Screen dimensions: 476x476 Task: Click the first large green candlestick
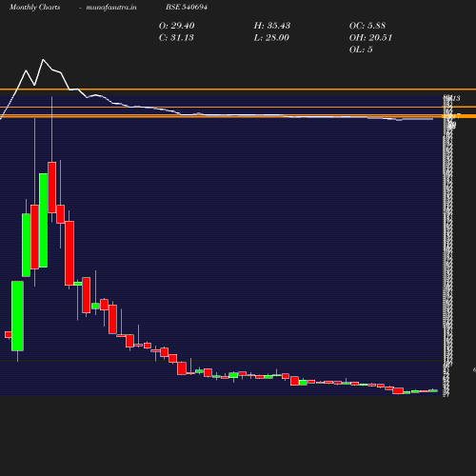pyautogui.click(x=17, y=316)
